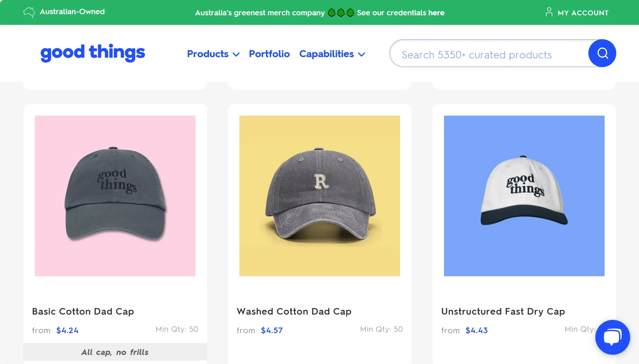Select Unstructured Fast Dry Cap title
639x364 pixels.
tap(503, 312)
